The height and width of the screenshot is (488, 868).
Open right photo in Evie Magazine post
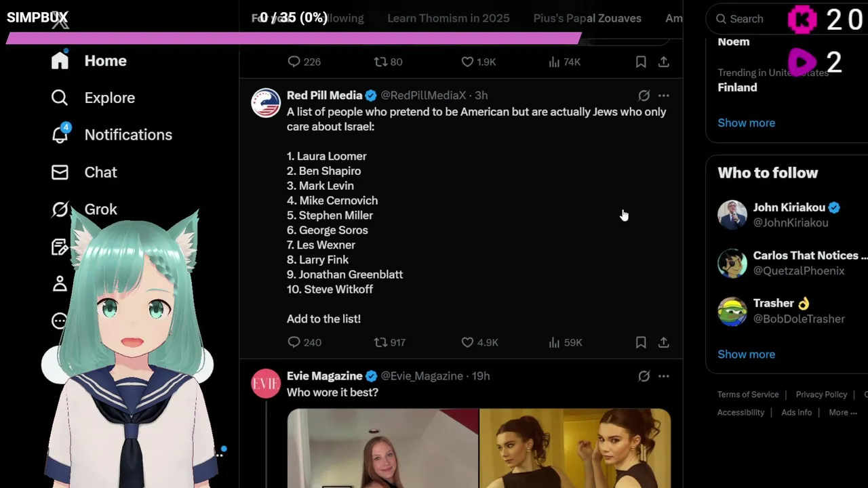click(x=575, y=448)
